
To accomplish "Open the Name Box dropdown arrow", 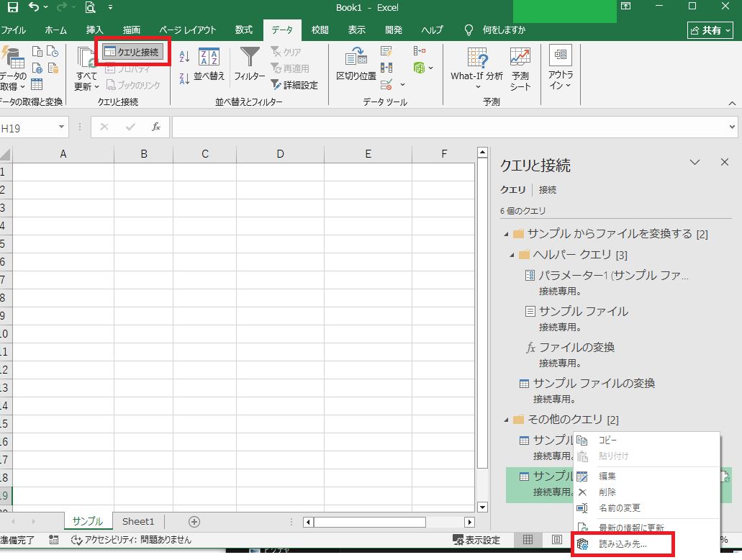I will pos(62,127).
